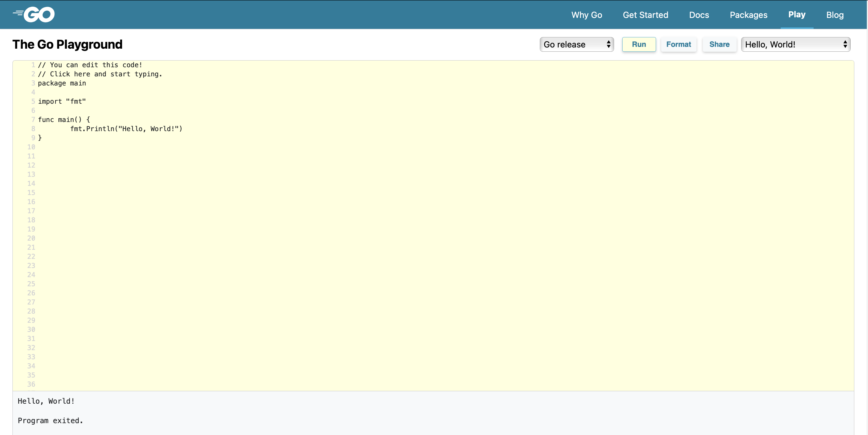Click the Share button

719,44
